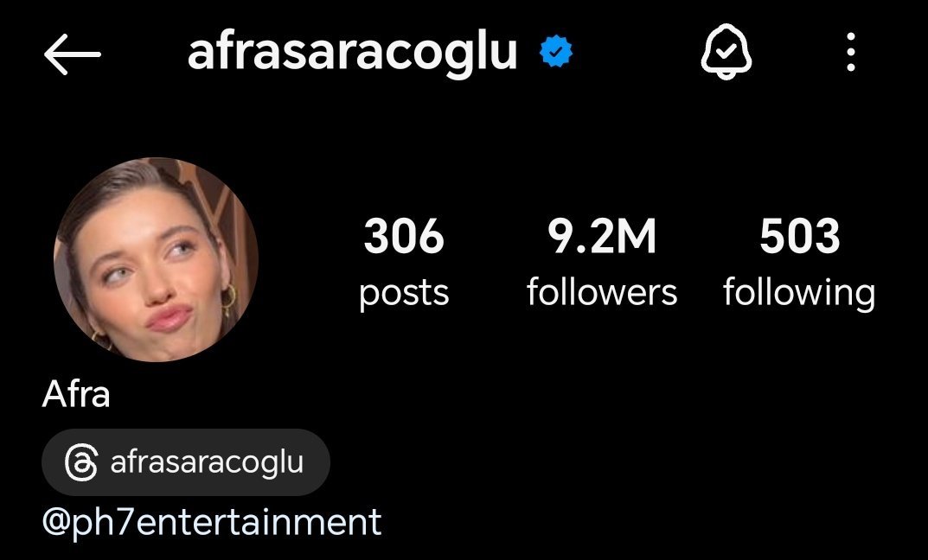
Task: Click the '@' symbol of ph7entertainment
Action: tap(57, 523)
